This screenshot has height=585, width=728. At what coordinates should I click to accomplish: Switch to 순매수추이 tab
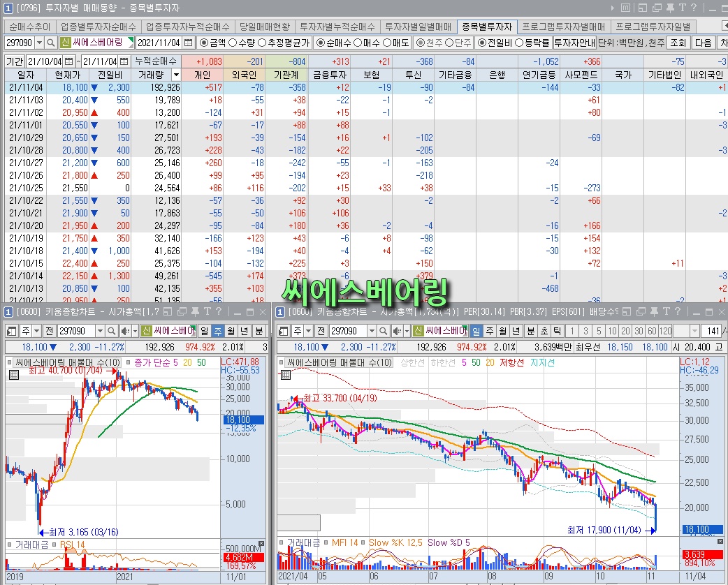[30, 27]
